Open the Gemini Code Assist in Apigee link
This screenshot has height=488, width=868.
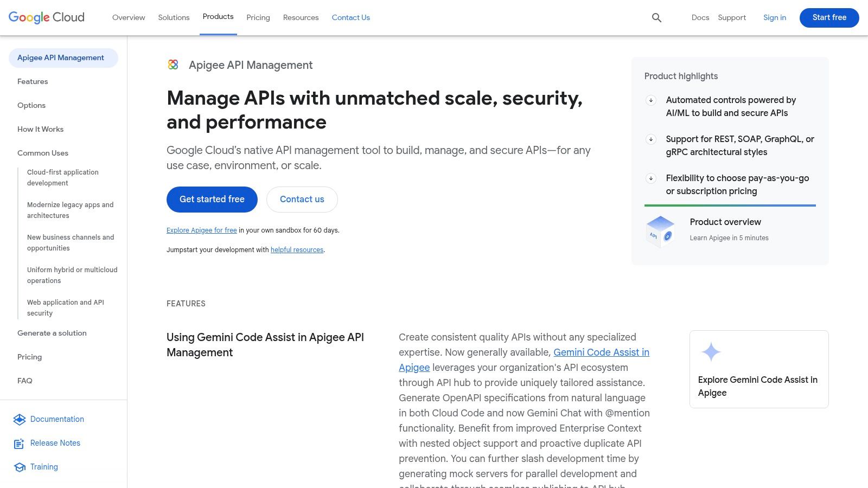pyautogui.click(x=601, y=352)
